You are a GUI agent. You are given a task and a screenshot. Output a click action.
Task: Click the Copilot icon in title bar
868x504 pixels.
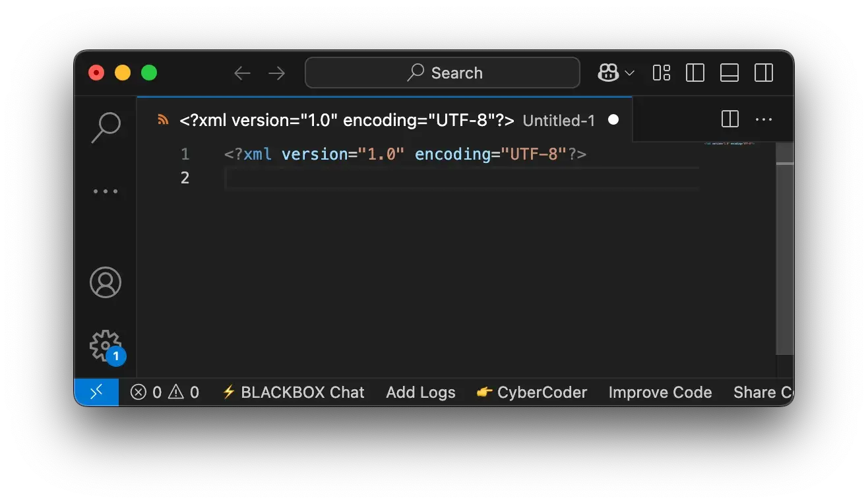tap(607, 73)
